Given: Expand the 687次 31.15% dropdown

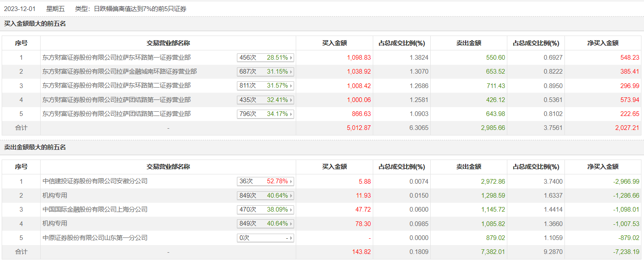Looking at the screenshot, I should pos(265,72).
